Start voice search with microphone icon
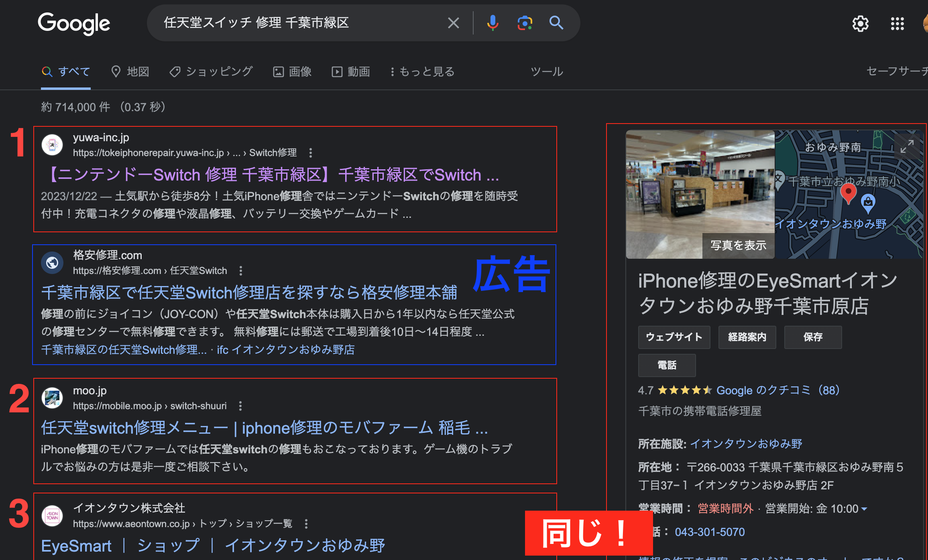 (492, 23)
